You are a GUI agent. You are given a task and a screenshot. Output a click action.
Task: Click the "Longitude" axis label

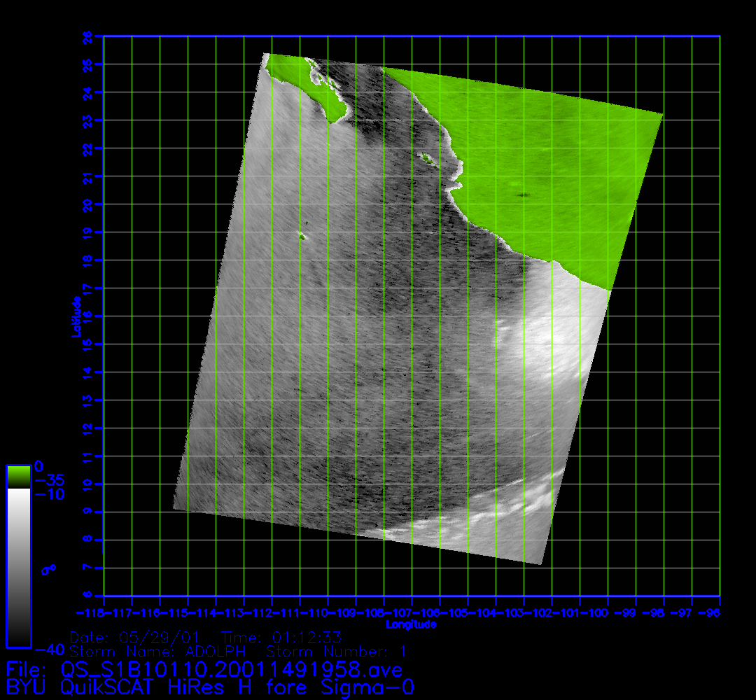411,624
